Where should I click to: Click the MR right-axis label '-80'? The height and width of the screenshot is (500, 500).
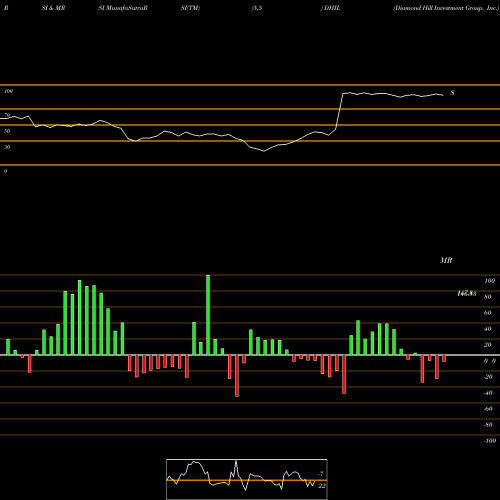coord(488,425)
